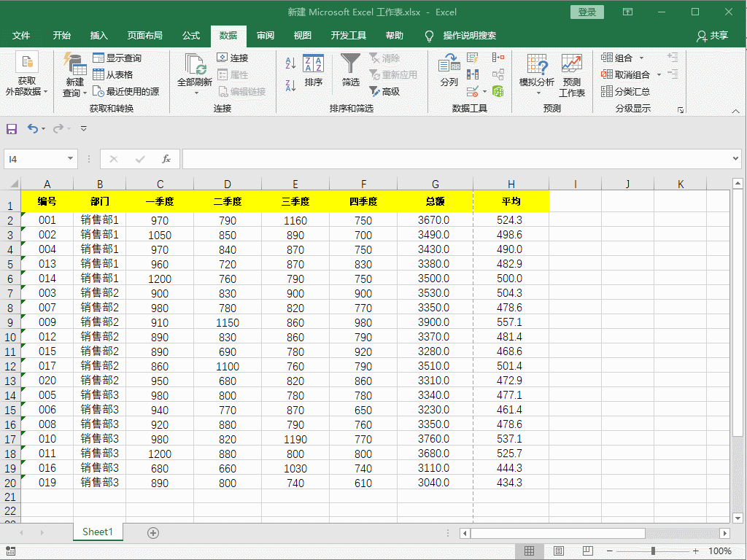Open Ribbon Display Options icon
The image size is (747, 560).
(x=628, y=12)
